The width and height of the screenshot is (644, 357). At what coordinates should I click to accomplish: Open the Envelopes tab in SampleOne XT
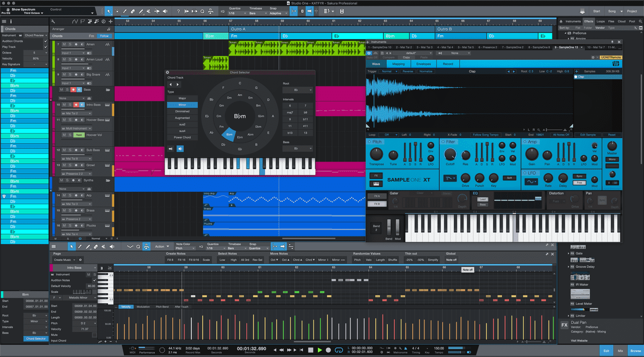(x=423, y=64)
